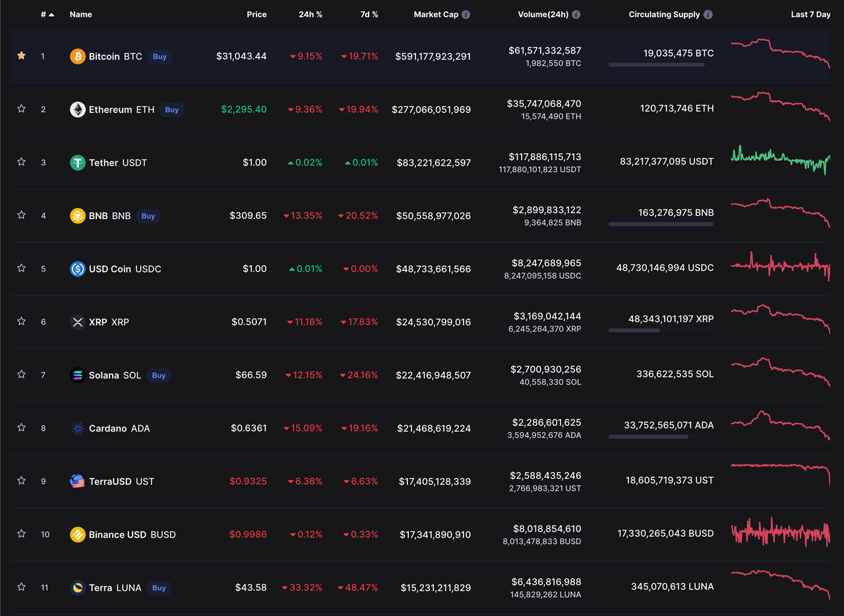Open the Ethereum coin page link
This screenshot has height=616, width=844.
tap(121, 109)
